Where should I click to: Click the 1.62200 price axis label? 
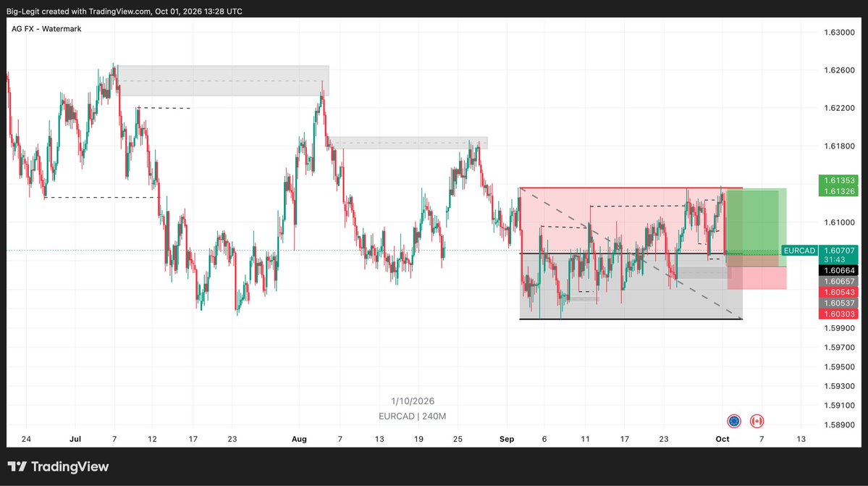tap(839, 108)
